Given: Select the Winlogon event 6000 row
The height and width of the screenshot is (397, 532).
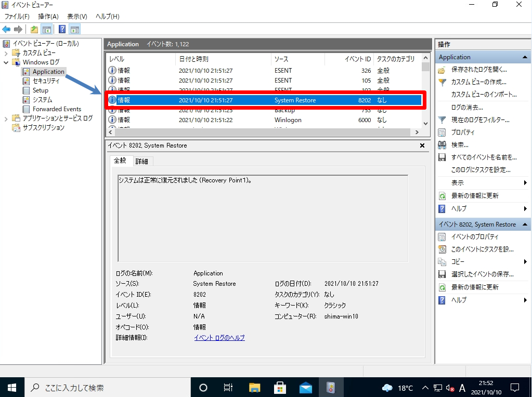Looking at the screenshot, I should [264, 120].
